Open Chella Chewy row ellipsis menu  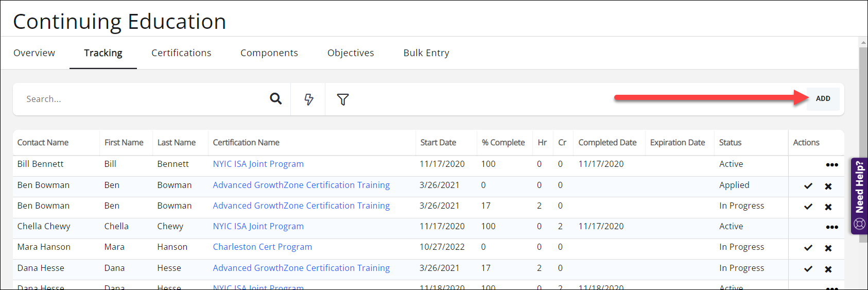832,227
